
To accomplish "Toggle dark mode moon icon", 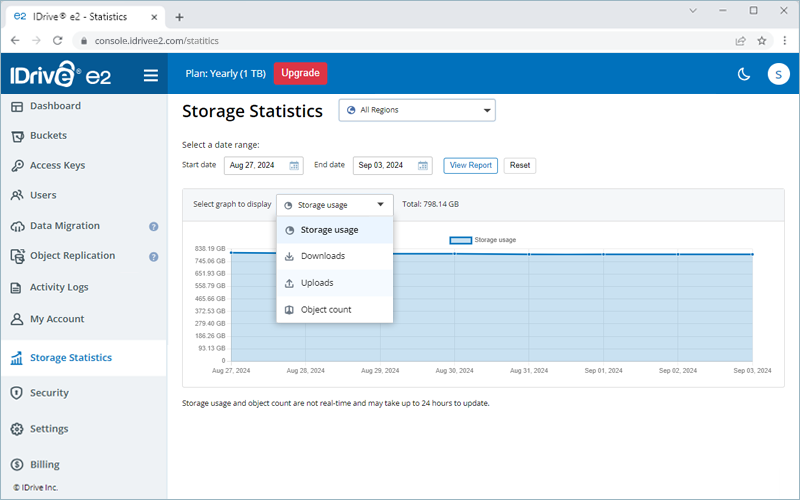I will (x=743, y=74).
